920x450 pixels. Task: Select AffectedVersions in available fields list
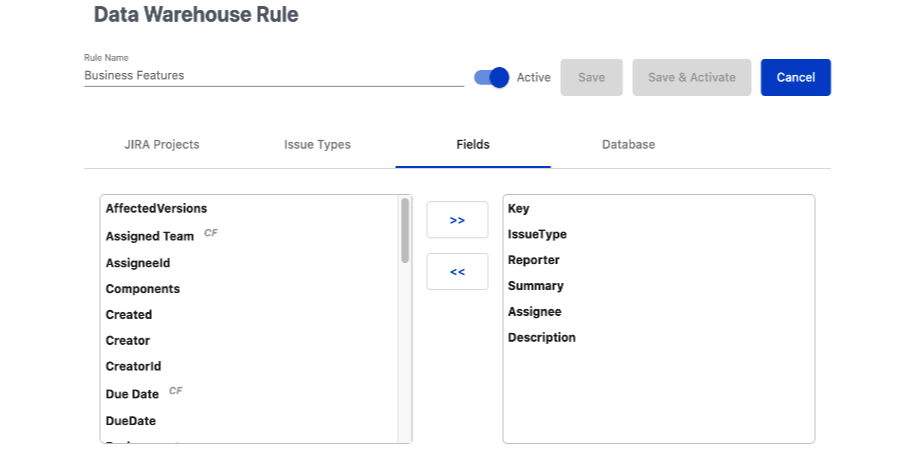[156, 209]
